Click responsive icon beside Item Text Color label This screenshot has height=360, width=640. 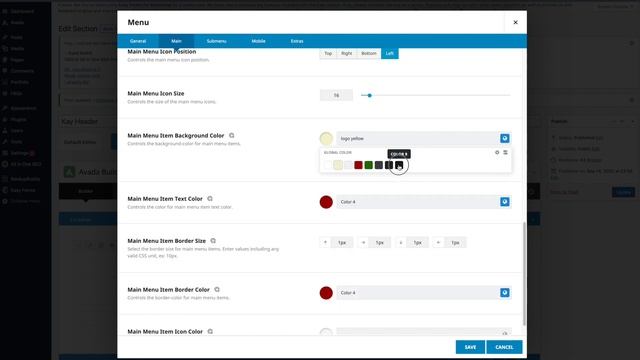click(x=210, y=199)
